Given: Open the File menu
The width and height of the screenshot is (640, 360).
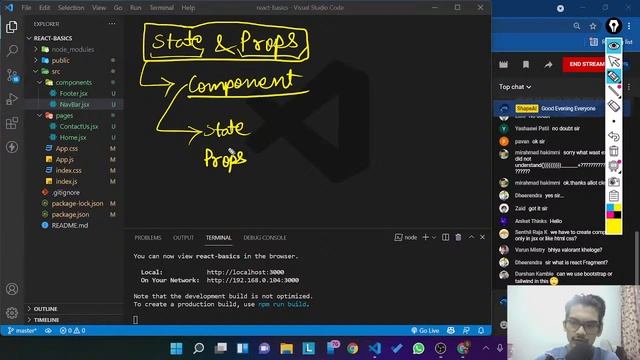Looking at the screenshot, I should pyautogui.click(x=27, y=7).
